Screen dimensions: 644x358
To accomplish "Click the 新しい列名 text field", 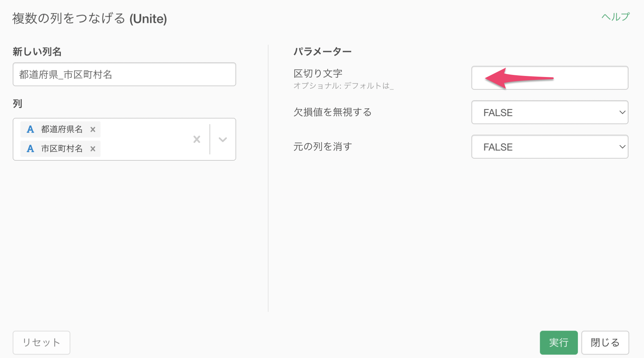I will (x=124, y=74).
